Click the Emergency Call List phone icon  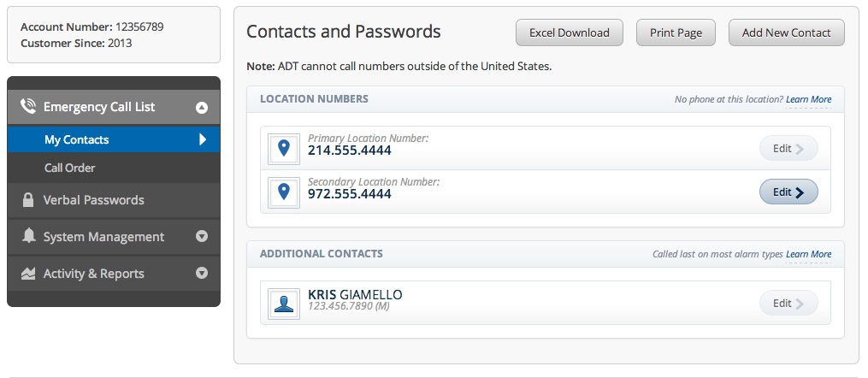tap(28, 107)
